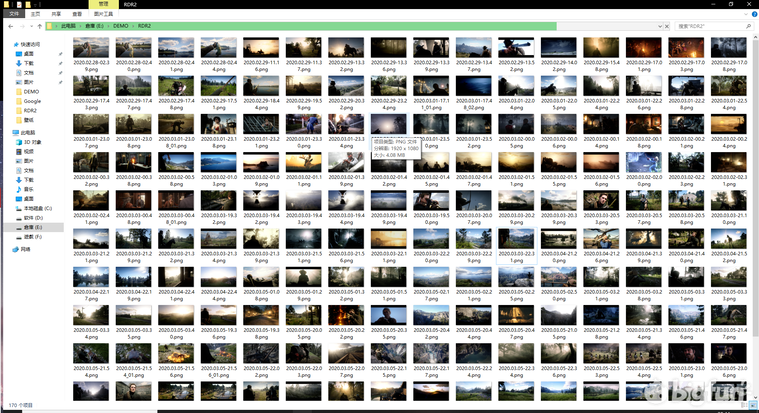Switch to the 查看 ribbon tab
Screen dimensions: 759x413
[77, 14]
